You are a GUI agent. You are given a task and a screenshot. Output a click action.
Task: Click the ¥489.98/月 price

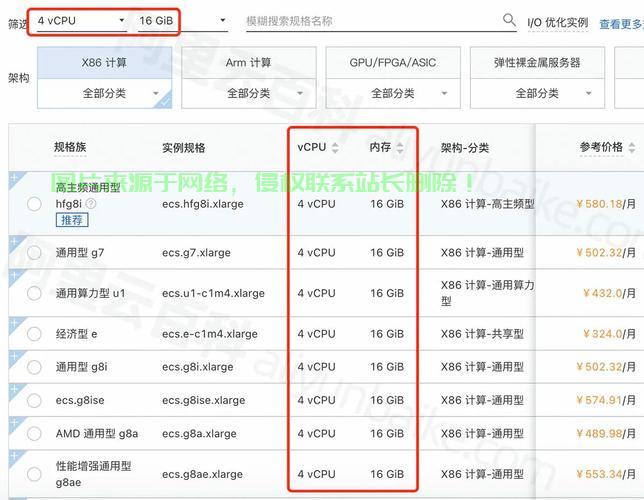[605, 433]
